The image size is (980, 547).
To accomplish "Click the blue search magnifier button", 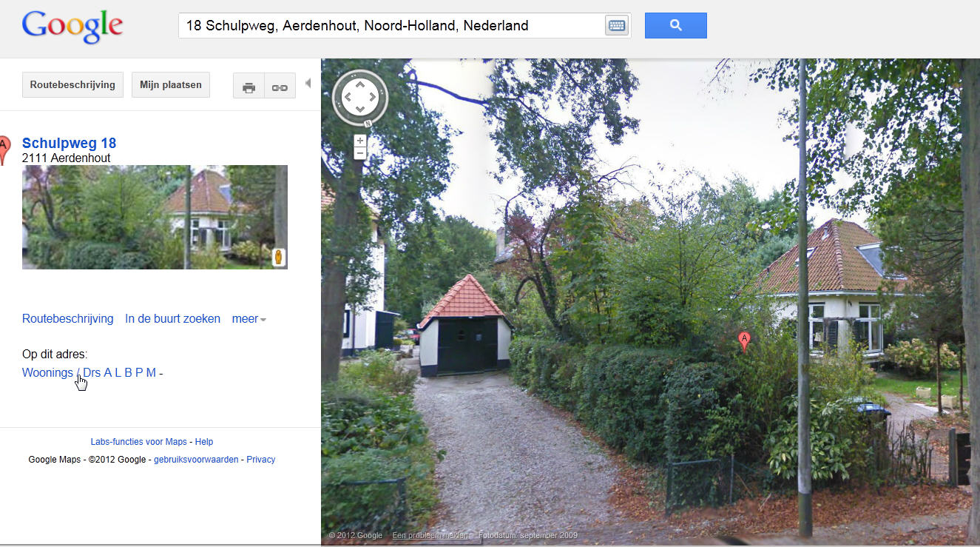I will click(675, 25).
